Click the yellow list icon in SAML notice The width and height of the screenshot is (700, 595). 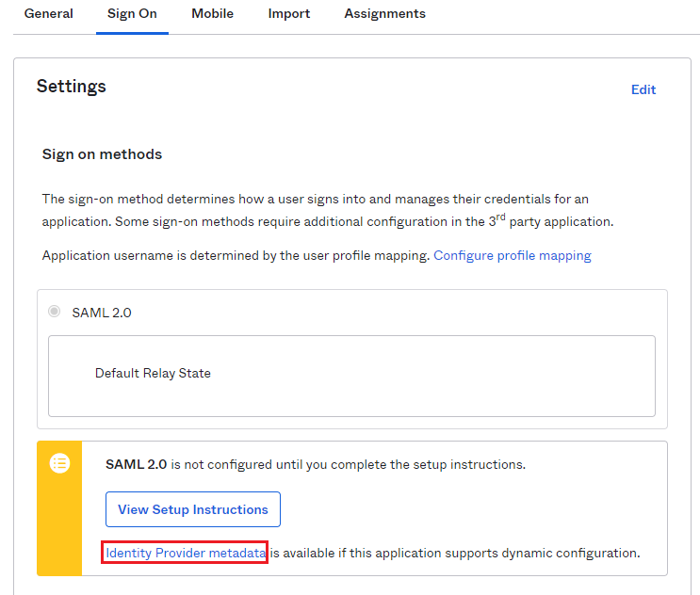click(x=59, y=463)
